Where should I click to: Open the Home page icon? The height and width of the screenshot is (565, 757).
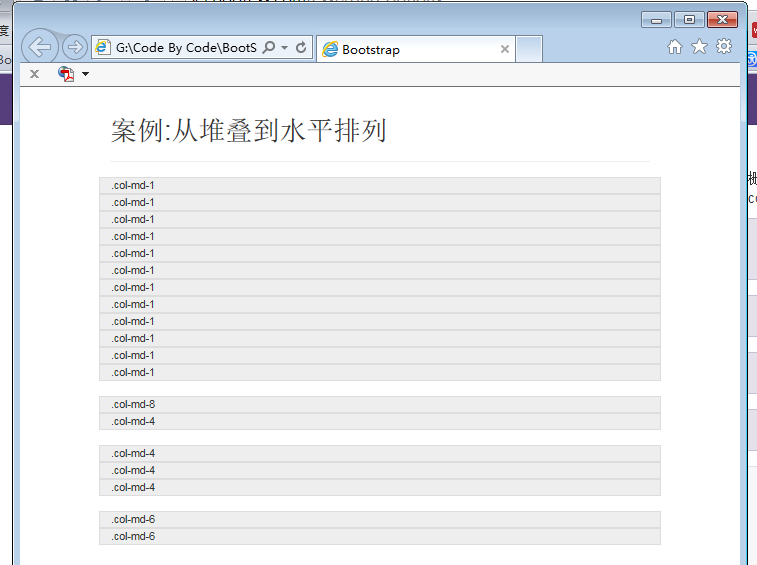pos(675,47)
